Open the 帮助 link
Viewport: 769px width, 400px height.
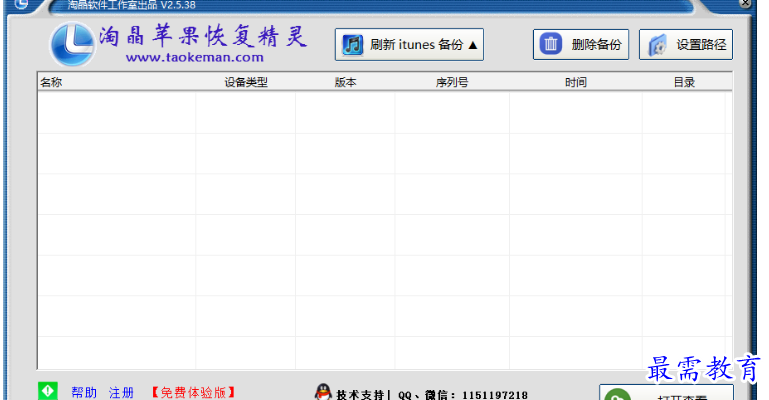[84, 393]
